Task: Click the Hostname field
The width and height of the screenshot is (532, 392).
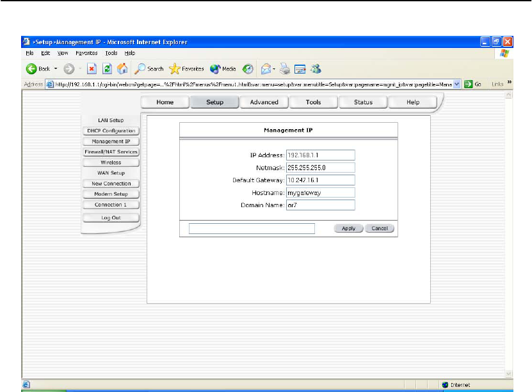Action: click(321, 192)
